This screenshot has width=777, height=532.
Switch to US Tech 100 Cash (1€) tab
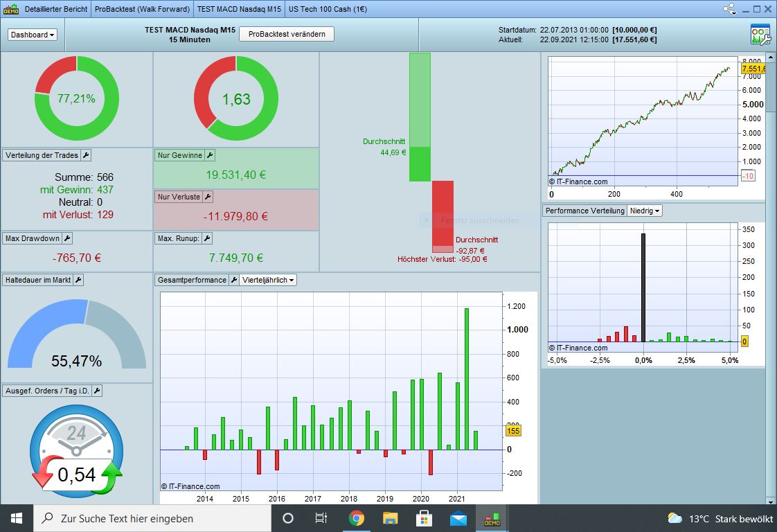click(328, 9)
